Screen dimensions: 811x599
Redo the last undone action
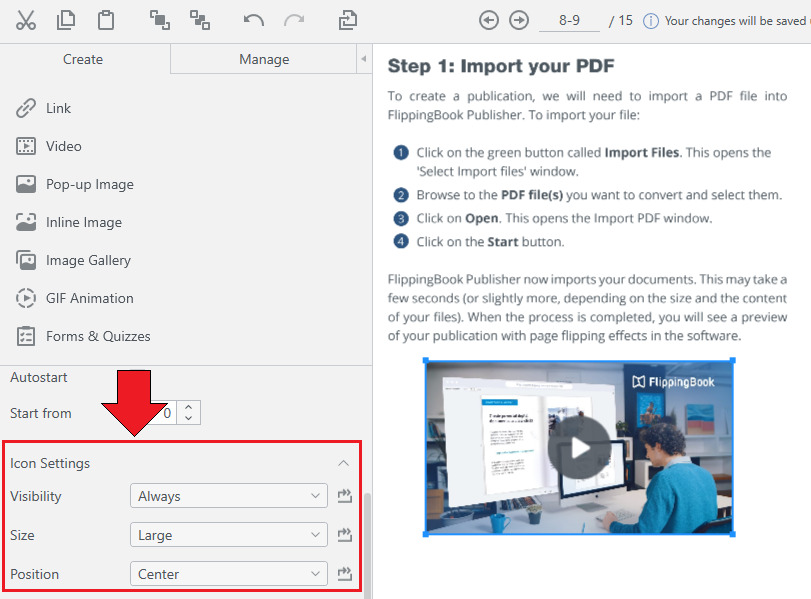pos(294,21)
